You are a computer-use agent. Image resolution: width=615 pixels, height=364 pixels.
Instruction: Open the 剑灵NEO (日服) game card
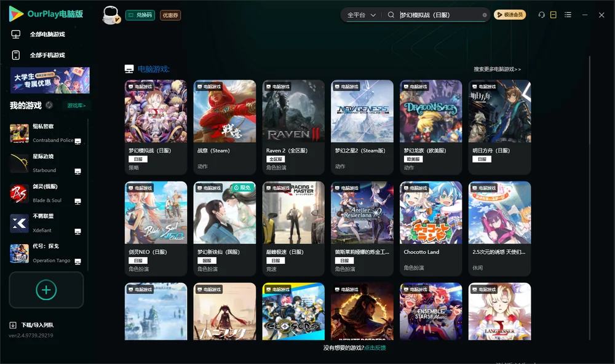point(156,229)
